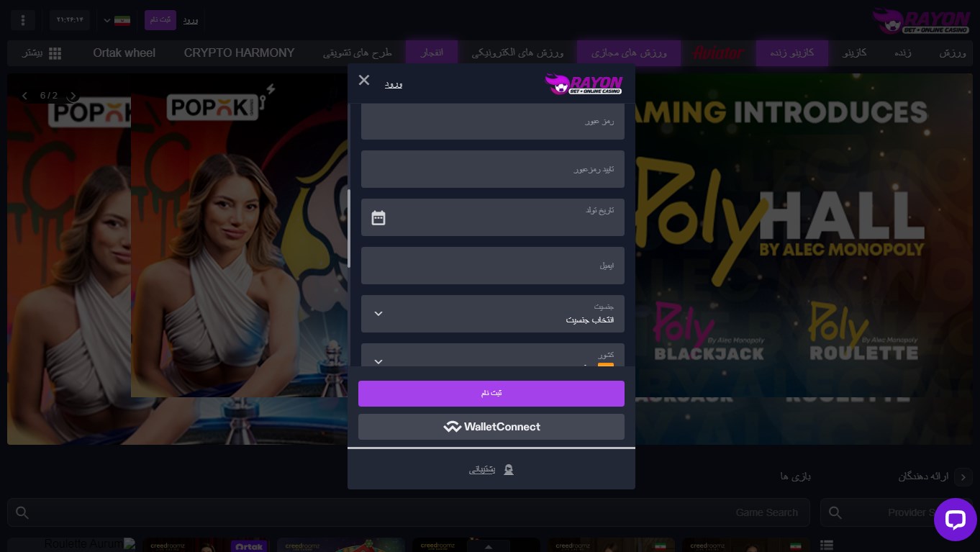
Task: Open the جنسیت gender dropdown
Action: pos(493,314)
